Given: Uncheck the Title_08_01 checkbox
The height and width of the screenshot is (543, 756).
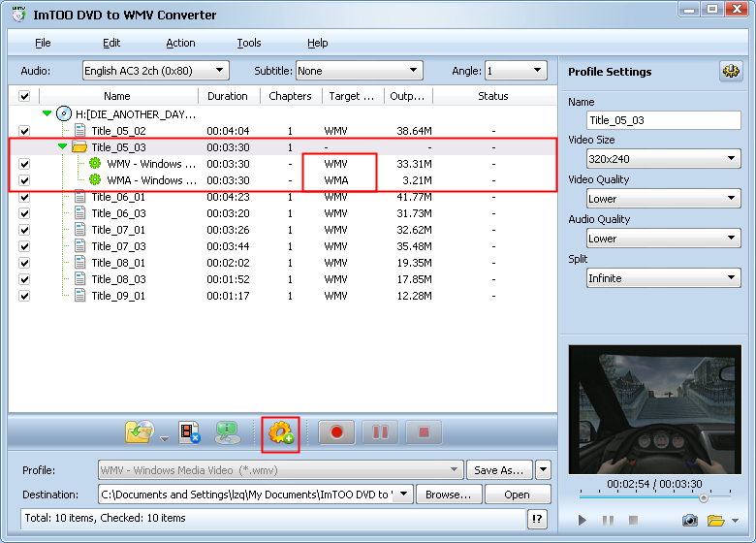Looking at the screenshot, I should pyautogui.click(x=24, y=263).
